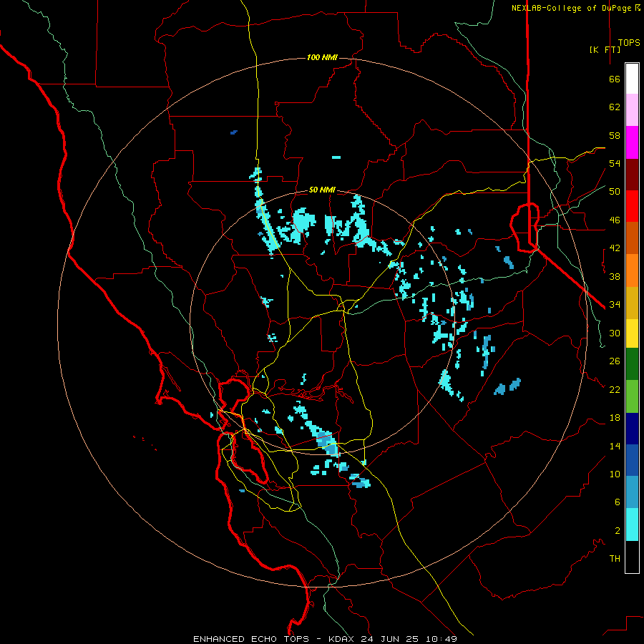Click the '58' legend value
644x644 pixels.
[x=615, y=135]
